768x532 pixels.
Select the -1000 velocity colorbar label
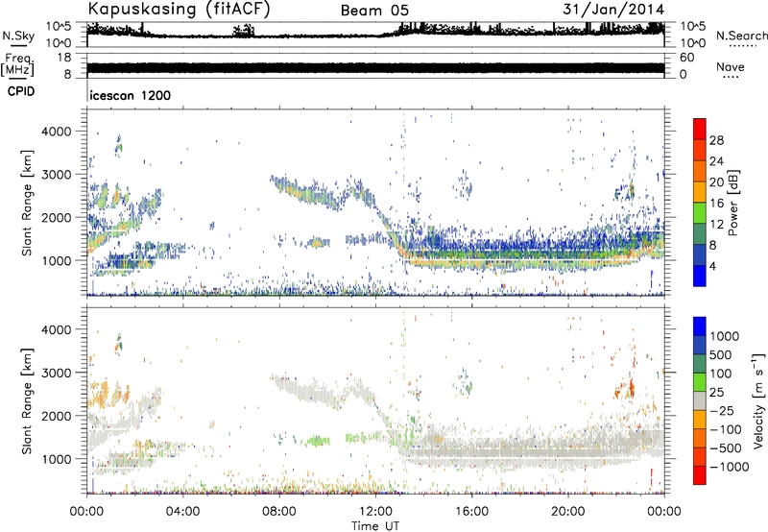tap(729, 467)
